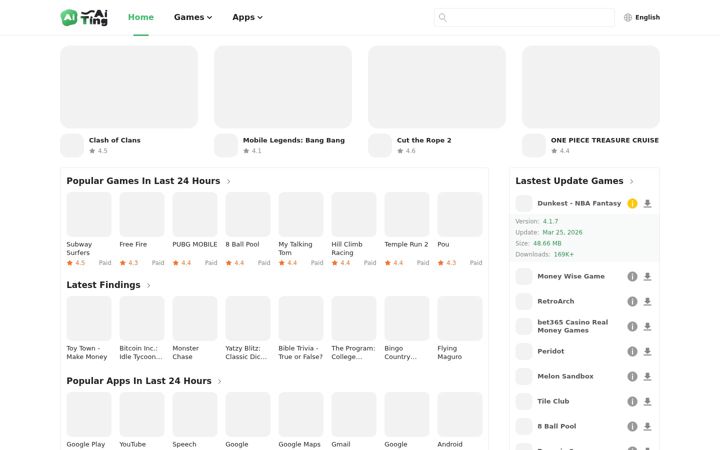Open Clash of Clans banner image

click(129, 87)
